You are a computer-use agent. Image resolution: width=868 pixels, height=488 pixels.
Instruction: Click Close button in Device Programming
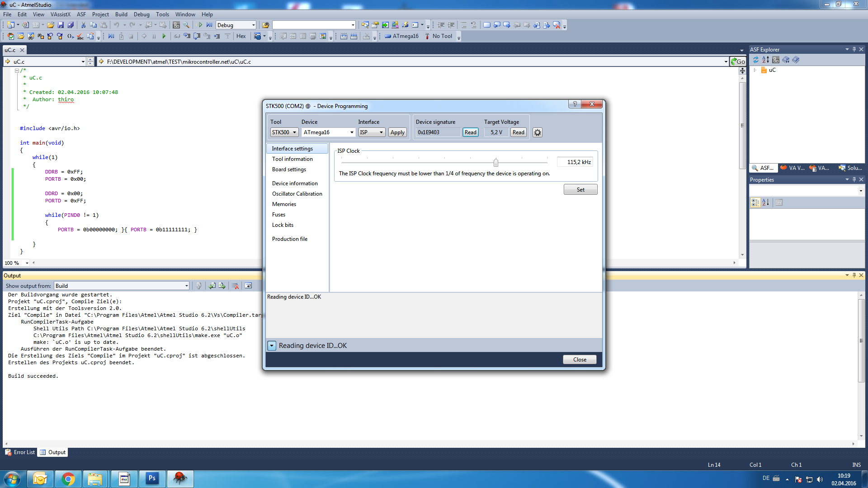[x=580, y=360]
